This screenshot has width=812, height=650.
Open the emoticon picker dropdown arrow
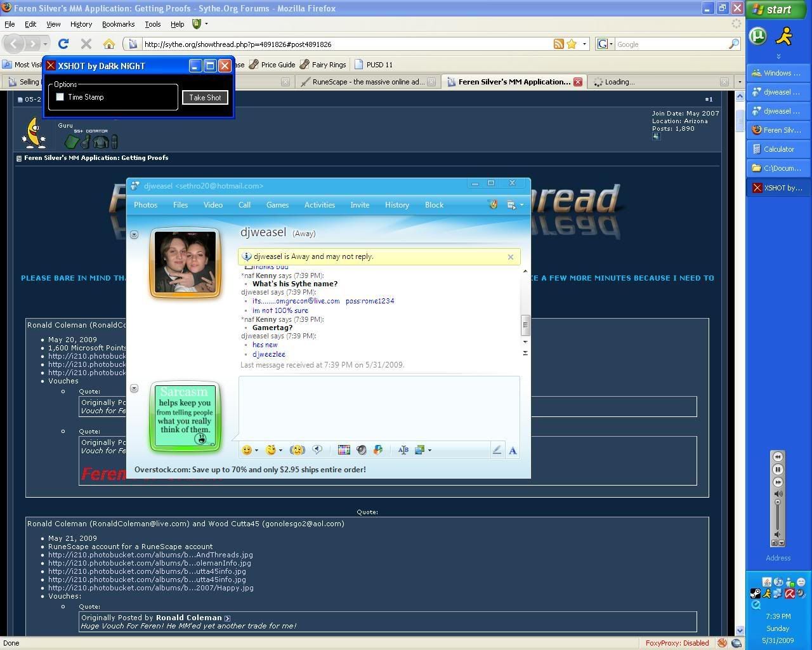pos(256,451)
